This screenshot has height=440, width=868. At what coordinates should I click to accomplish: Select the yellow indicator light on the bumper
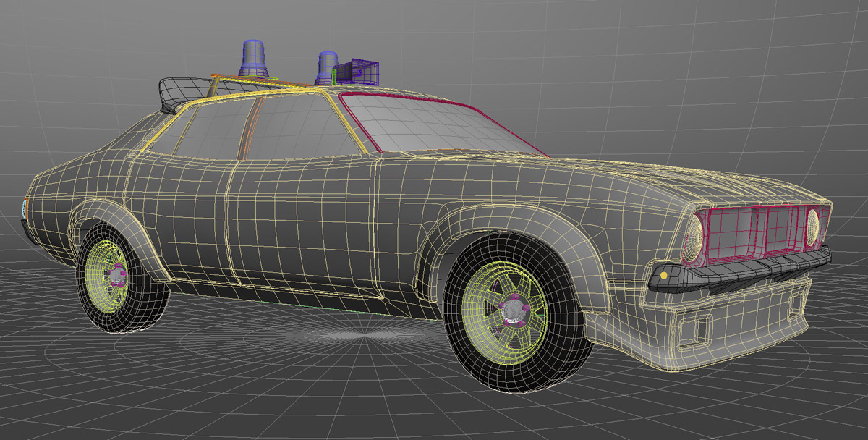tap(663, 275)
